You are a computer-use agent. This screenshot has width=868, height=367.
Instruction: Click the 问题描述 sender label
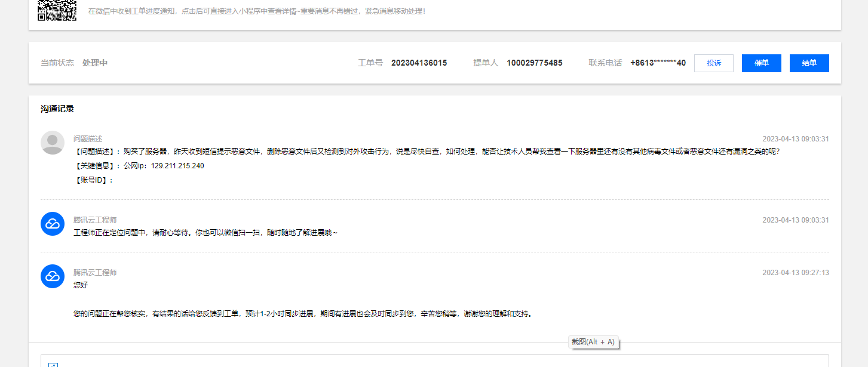coord(88,139)
